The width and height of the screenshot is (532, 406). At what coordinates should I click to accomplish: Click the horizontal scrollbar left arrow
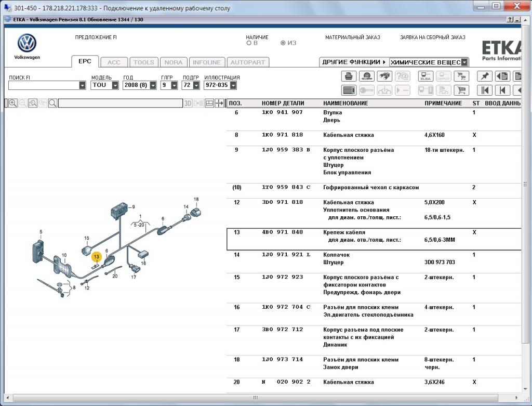[7, 398]
